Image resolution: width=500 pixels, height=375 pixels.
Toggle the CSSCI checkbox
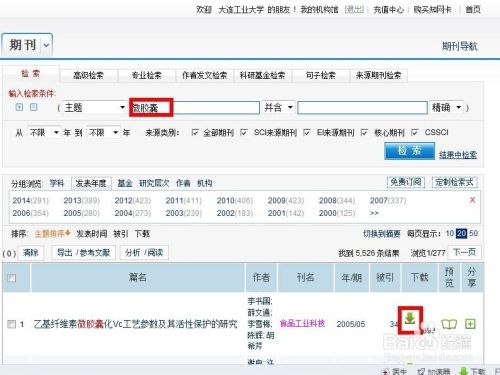[x=414, y=133]
